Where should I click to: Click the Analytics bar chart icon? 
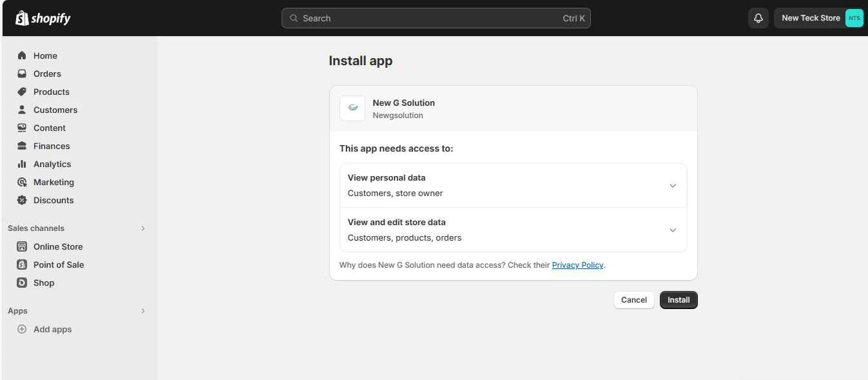(22, 164)
